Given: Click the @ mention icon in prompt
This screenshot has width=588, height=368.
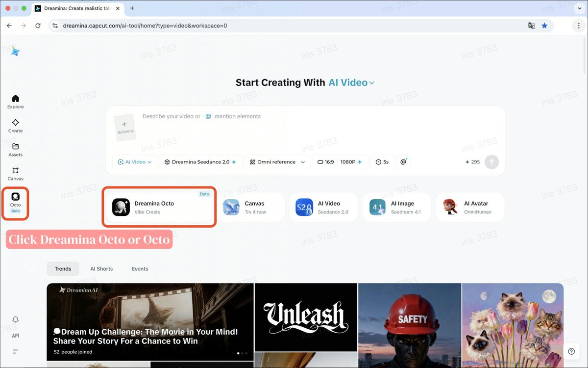Looking at the screenshot, I should tap(208, 117).
